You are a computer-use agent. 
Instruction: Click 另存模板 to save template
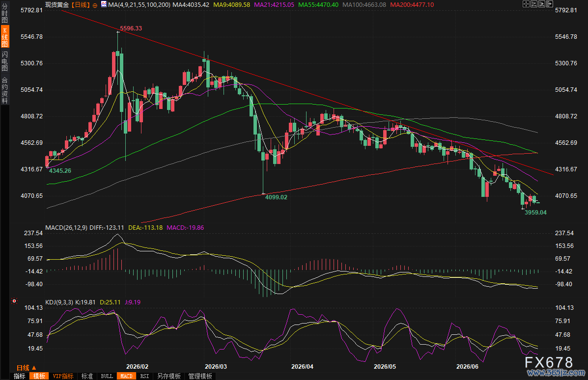[169, 376]
